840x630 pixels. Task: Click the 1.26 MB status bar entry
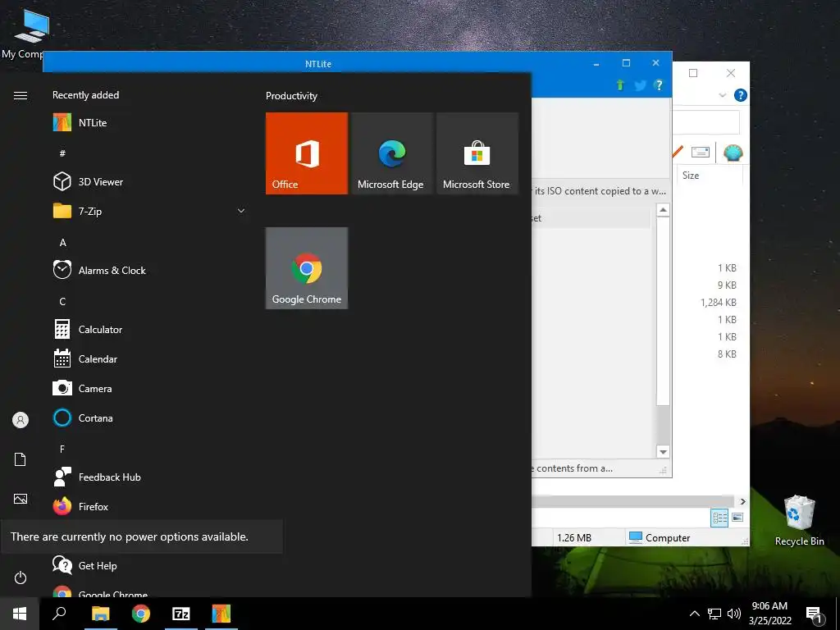[574, 537]
